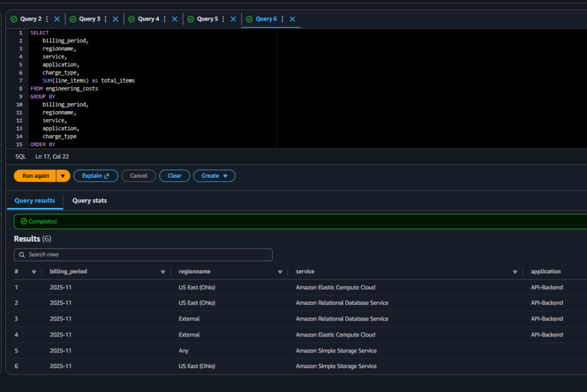
Task: Sort results by regionname column arrow
Action: (x=280, y=272)
